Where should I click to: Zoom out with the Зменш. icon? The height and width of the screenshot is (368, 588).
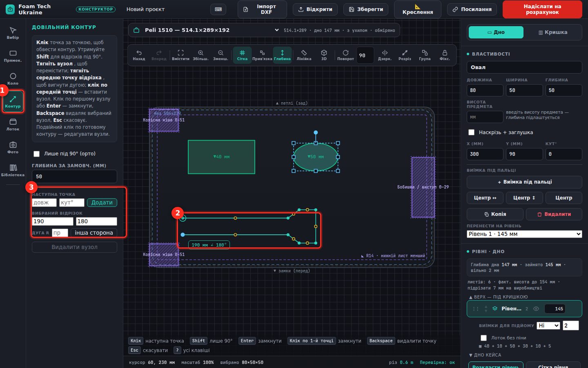(x=220, y=55)
